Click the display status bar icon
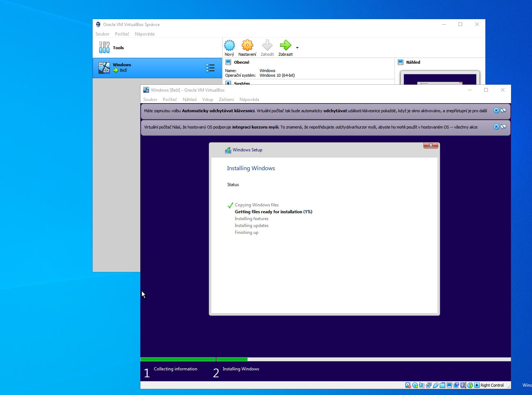This screenshot has height=395, width=532. [449, 385]
